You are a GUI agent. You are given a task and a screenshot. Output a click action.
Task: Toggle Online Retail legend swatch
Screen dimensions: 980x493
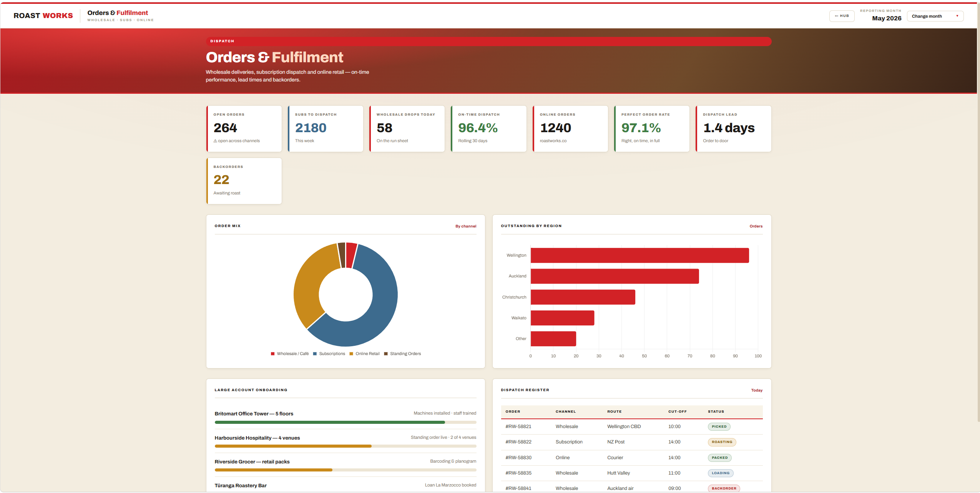point(351,354)
